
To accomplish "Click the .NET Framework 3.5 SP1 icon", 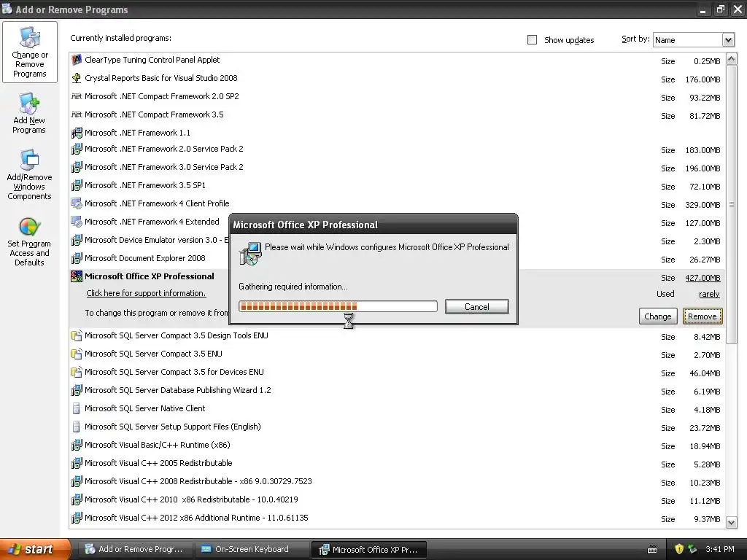I will (76, 185).
